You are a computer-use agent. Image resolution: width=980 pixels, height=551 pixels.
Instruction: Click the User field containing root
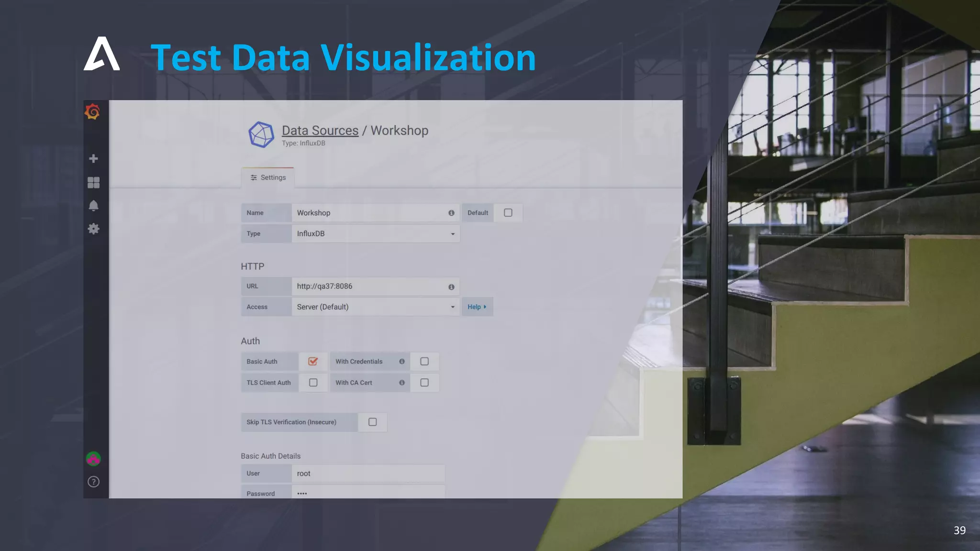click(x=368, y=474)
